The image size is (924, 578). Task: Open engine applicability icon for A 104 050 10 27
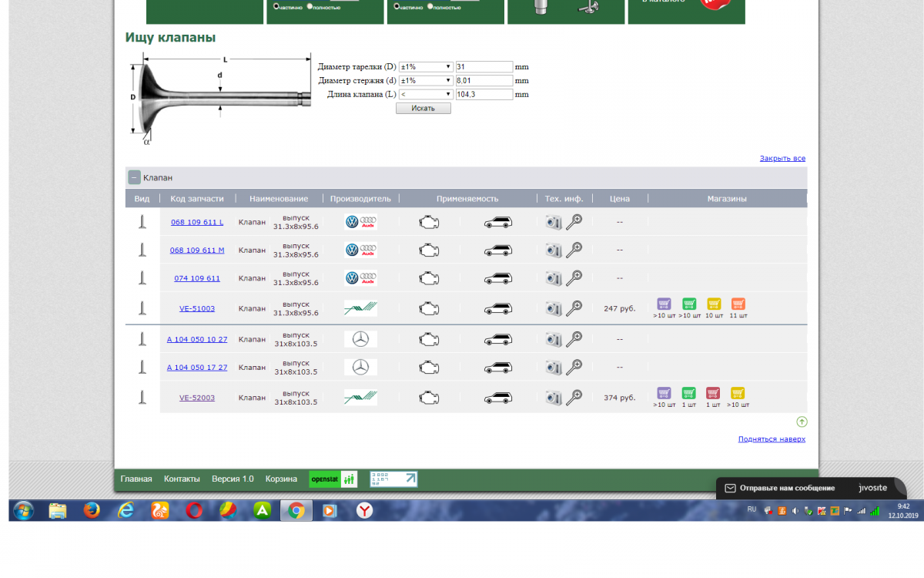pyautogui.click(x=428, y=339)
